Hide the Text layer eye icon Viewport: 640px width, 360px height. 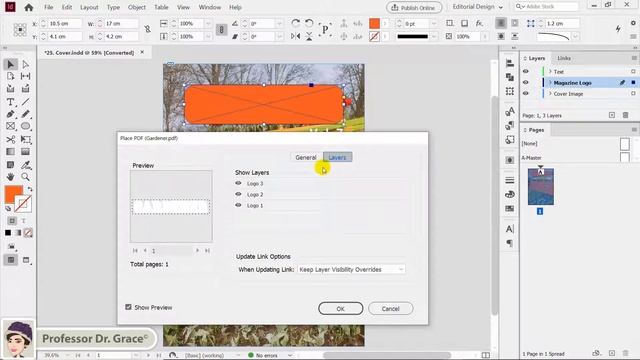(x=526, y=71)
